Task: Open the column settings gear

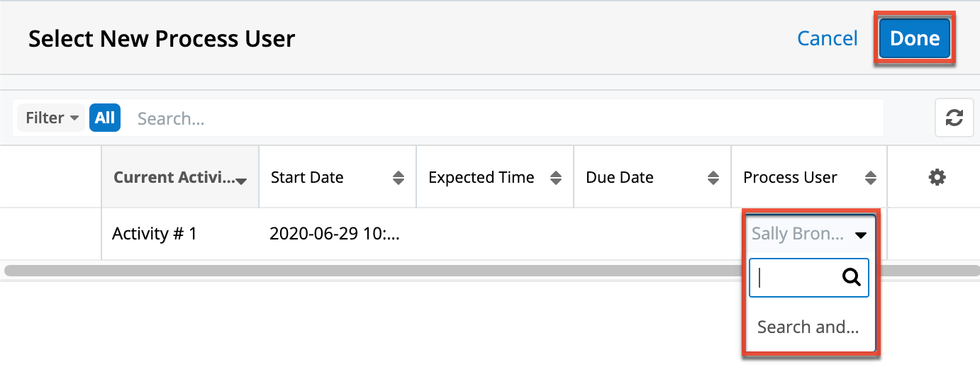Action: [937, 178]
